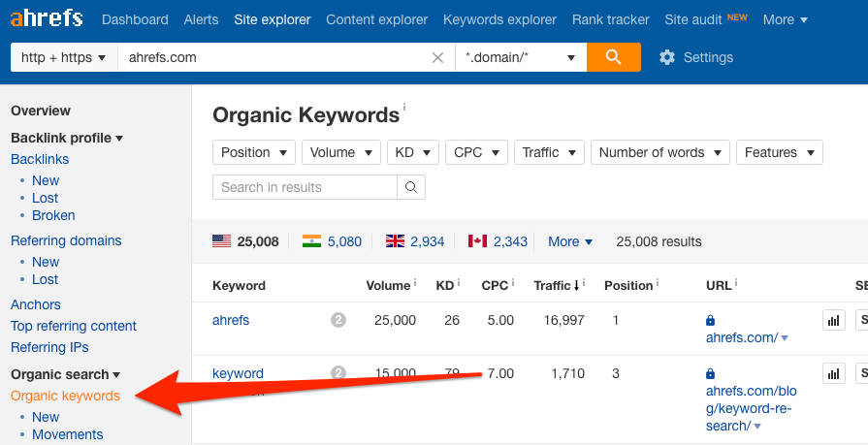Click the orange search magnifier button

613,57
